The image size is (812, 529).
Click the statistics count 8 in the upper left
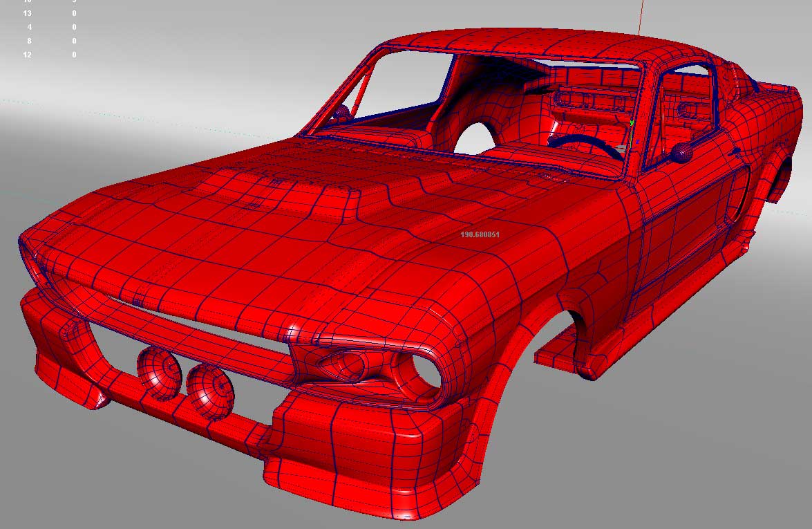click(28, 41)
